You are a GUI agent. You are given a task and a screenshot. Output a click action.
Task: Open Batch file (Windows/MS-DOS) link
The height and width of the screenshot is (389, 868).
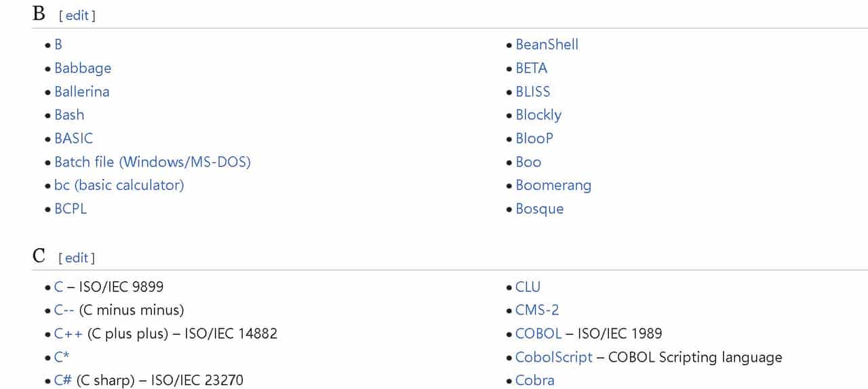pyautogui.click(x=153, y=162)
